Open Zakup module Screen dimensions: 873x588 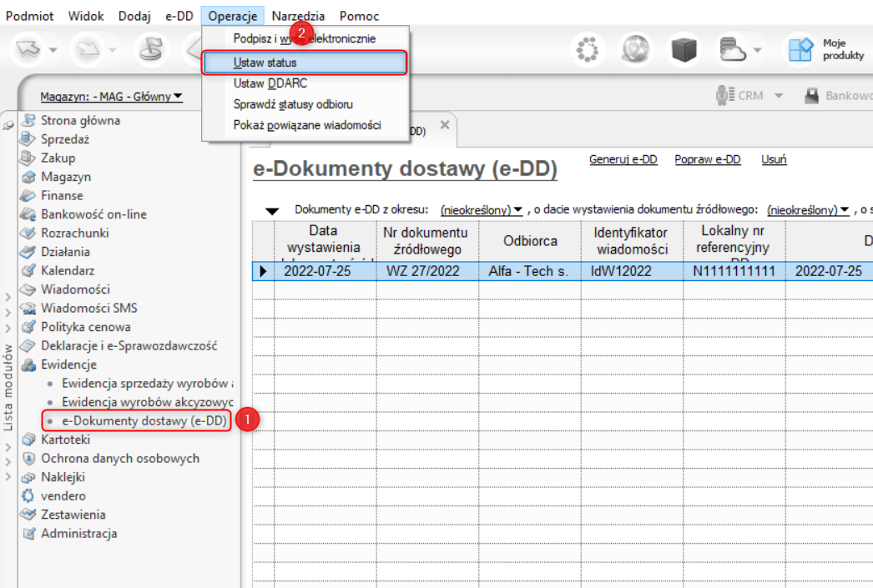click(58, 158)
